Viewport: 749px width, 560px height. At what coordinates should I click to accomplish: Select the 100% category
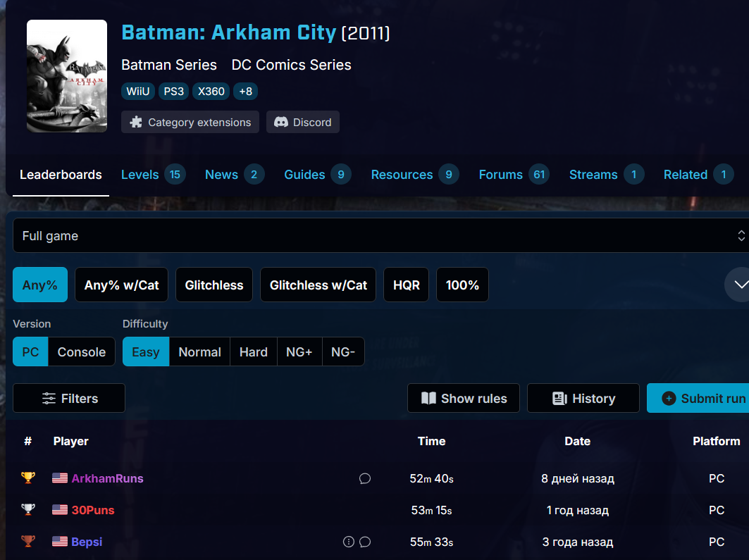coord(462,285)
